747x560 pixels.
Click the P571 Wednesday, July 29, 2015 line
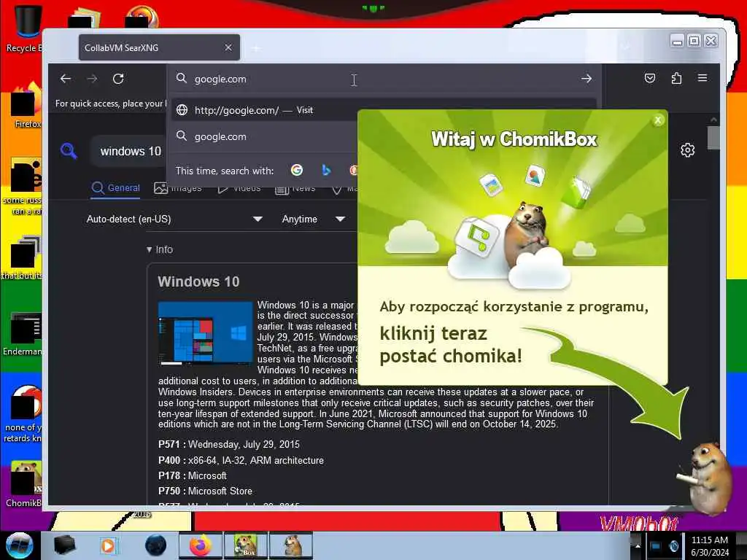coord(228,444)
